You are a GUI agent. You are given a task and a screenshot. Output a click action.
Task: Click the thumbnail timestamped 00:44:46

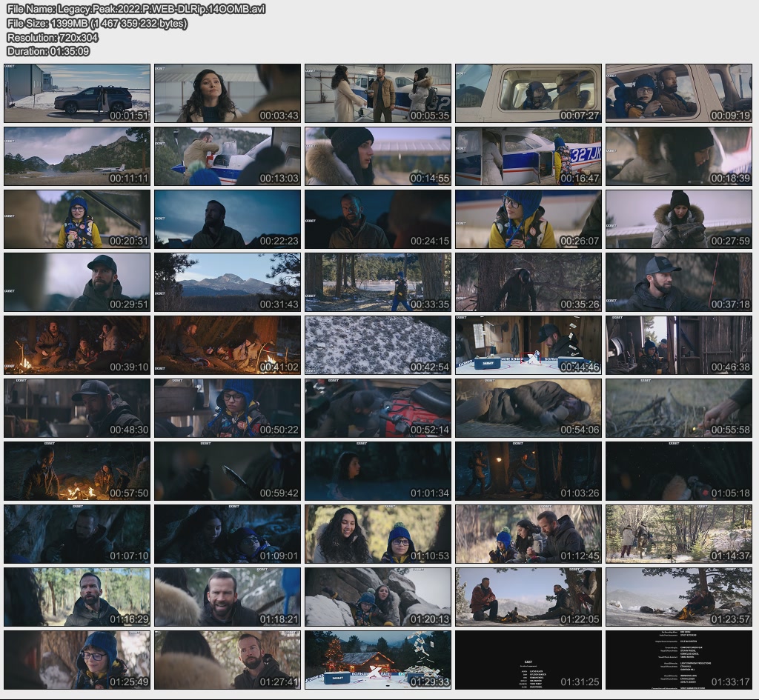pyautogui.click(x=528, y=345)
